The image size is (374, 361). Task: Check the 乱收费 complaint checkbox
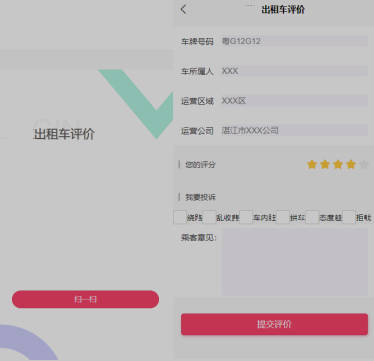[209, 217]
